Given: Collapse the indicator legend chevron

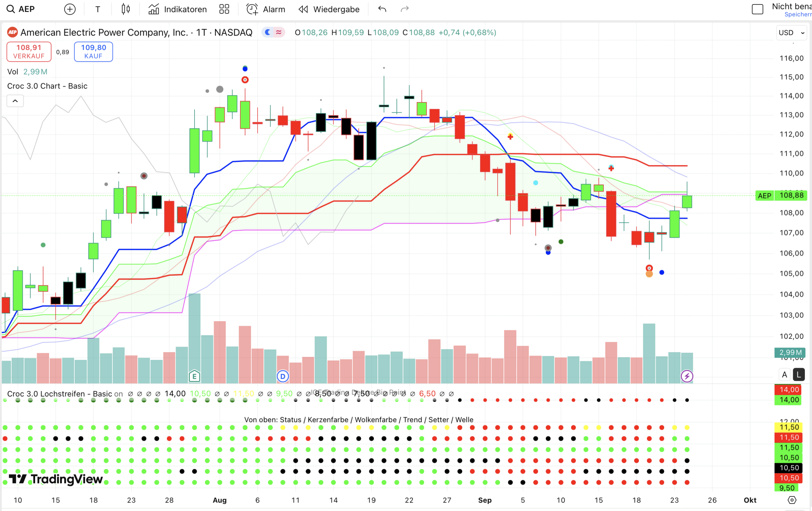Looking at the screenshot, I should [x=15, y=101].
